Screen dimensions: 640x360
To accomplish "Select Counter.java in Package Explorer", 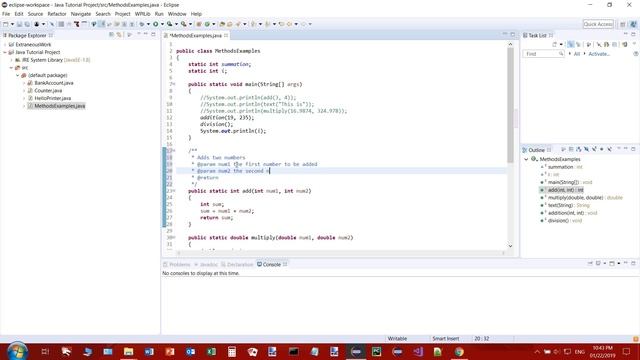I will click(48, 91).
